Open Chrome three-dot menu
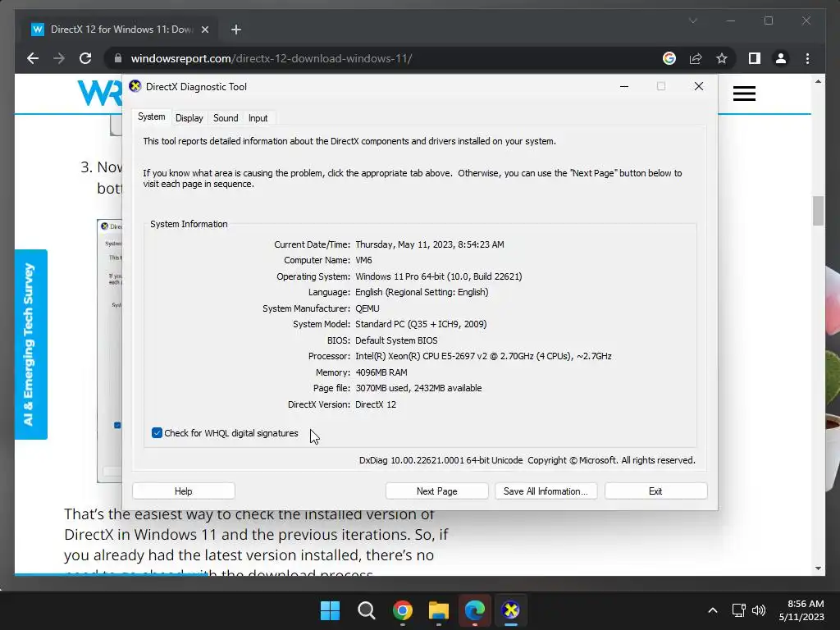The width and height of the screenshot is (840, 630). point(807,58)
